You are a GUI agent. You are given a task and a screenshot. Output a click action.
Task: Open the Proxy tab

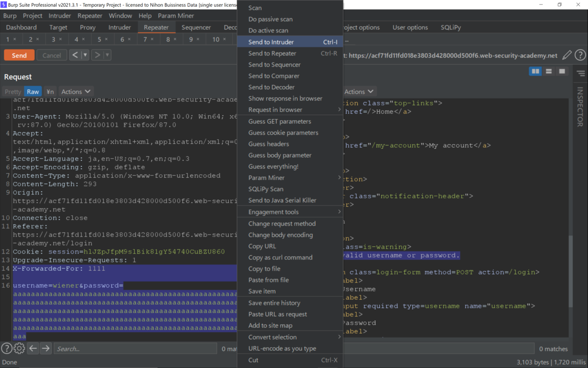tap(88, 27)
